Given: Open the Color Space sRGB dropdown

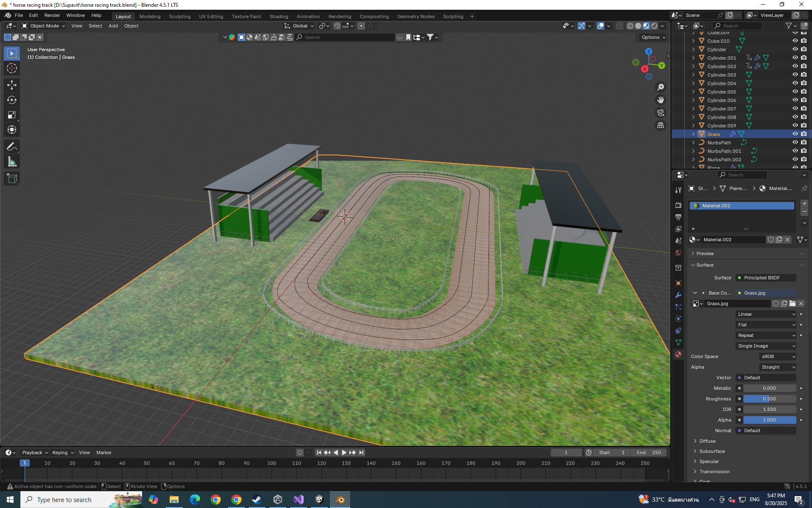Looking at the screenshot, I should [x=778, y=356].
